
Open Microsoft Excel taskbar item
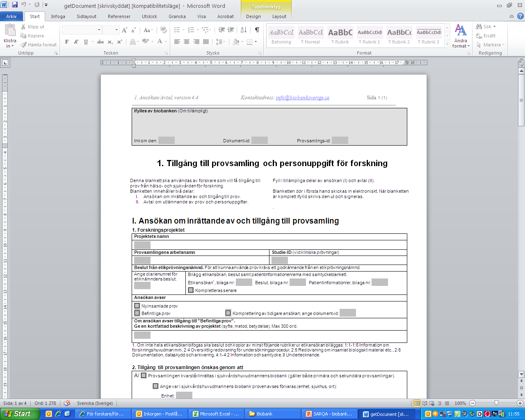pos(216,414)
